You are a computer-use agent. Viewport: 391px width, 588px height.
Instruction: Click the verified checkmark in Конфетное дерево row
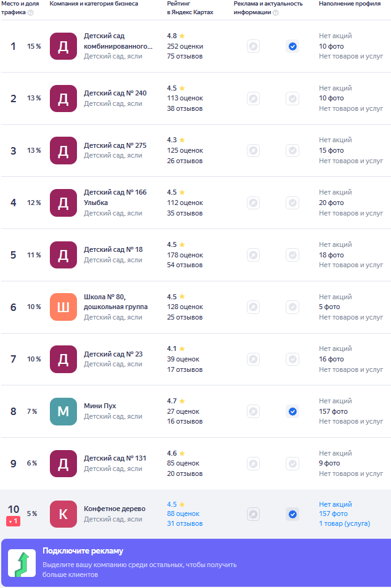[292, 514]
